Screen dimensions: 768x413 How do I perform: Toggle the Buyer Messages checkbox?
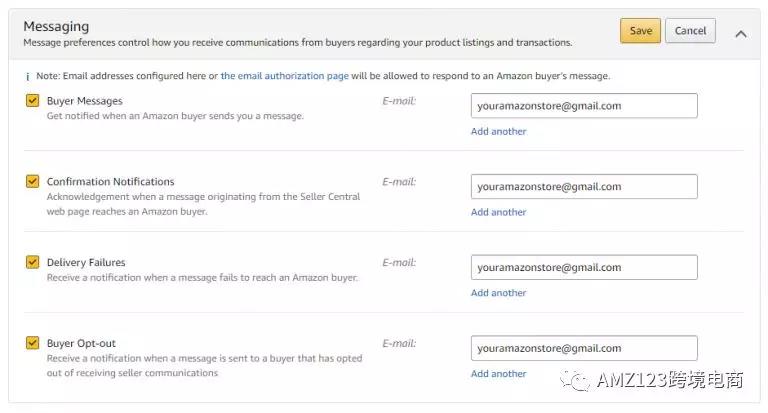click(32, 100)
